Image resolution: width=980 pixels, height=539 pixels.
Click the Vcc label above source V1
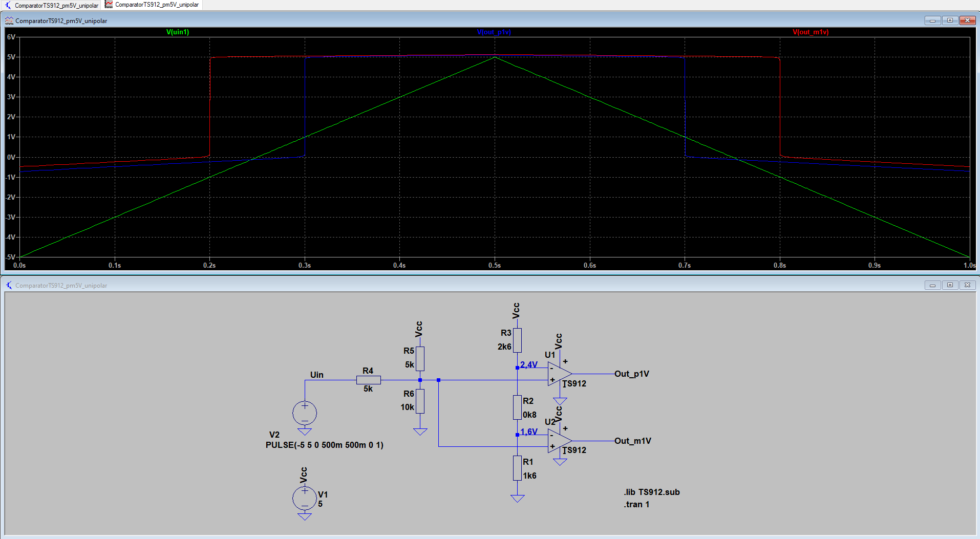click(304, 475)
